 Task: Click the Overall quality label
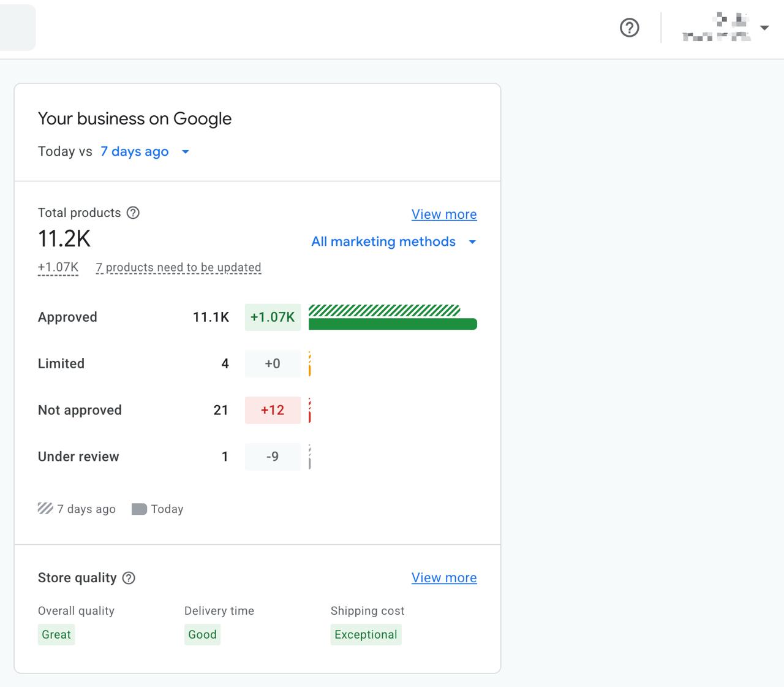click(76, 611)
